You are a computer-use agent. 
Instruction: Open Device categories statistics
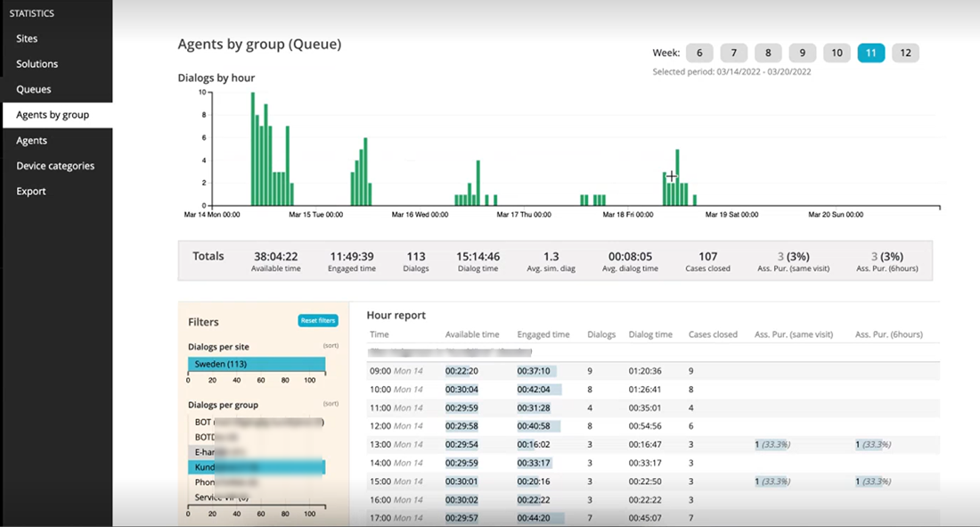point(55,166)
